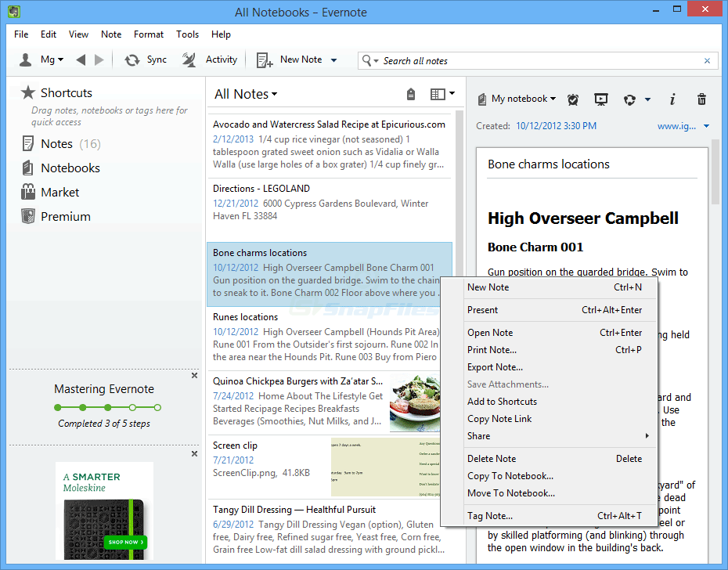
Task: Open the Note menu
Action: (111, 34)
